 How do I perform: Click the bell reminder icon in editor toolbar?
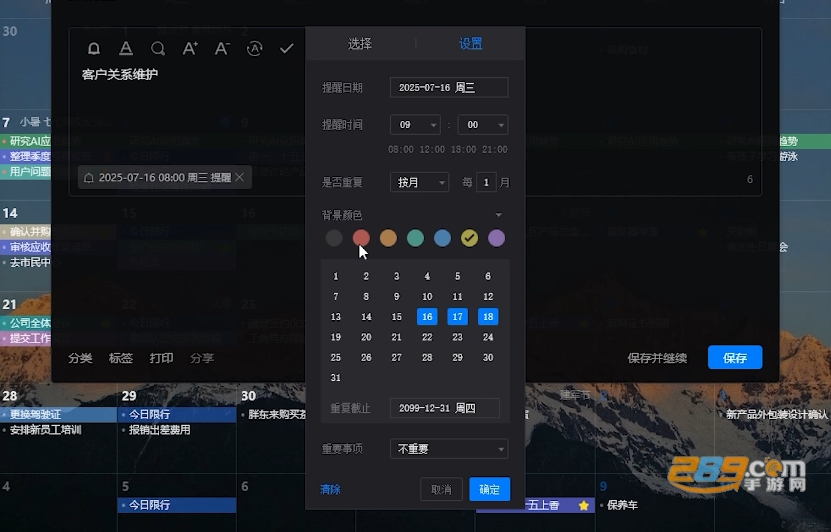(94, 49)
